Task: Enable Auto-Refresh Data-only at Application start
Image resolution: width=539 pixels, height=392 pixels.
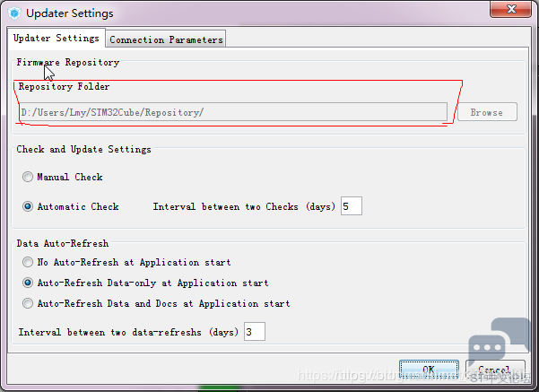Action: click(28, 283)
